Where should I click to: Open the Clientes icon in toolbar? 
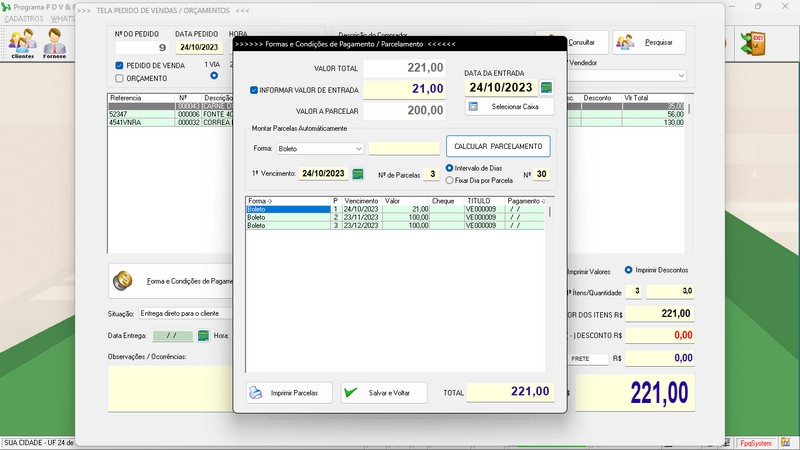22,43
